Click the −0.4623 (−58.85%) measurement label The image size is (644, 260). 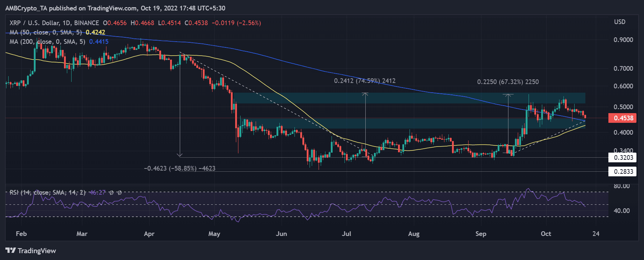pos(180,168)
